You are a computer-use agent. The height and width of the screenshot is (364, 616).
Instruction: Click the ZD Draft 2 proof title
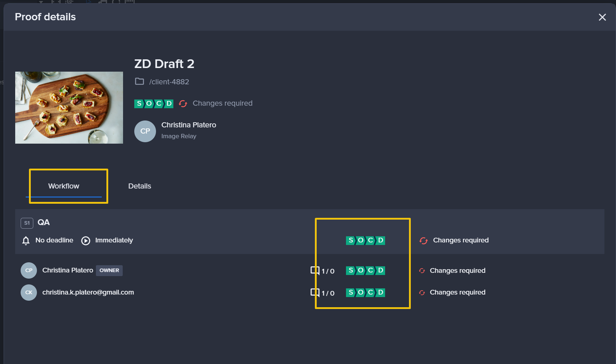[164, 64]
